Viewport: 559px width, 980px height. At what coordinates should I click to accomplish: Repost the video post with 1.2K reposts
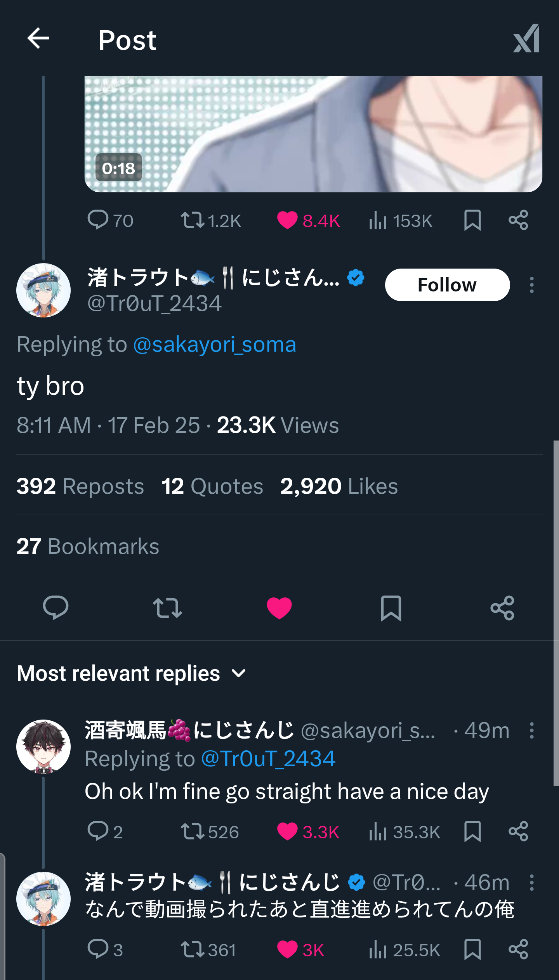point(193,220)
